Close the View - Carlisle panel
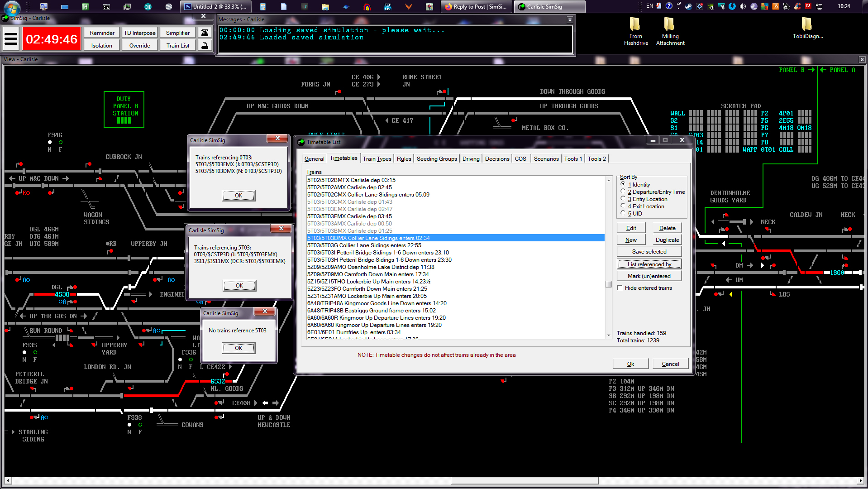Screen dimensions: 868x489 [862, 59]
